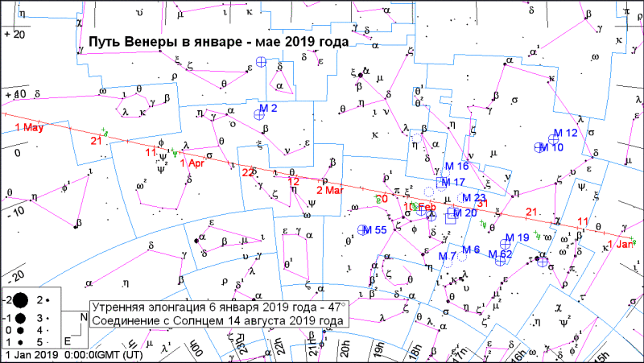This screenshot has width=644, height=363.
Task: Click the M 55 cluster symbol
Action: (362, 230)
